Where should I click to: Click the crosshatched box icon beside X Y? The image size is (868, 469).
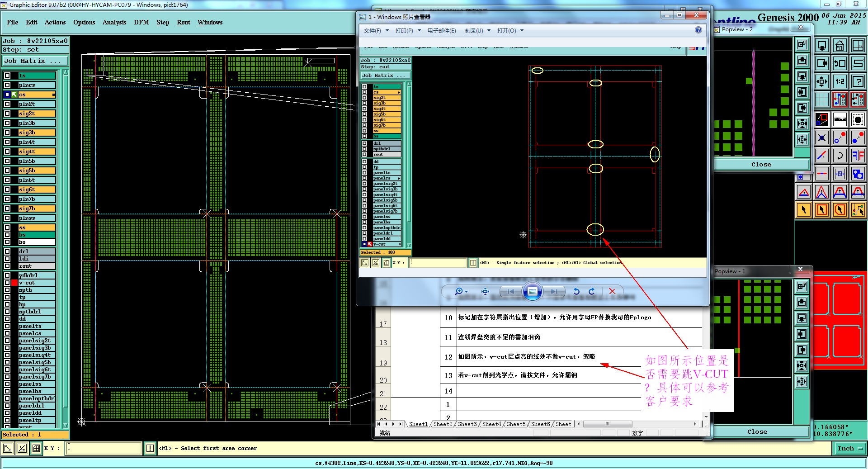pyautogui.click(x=36, y=448)
